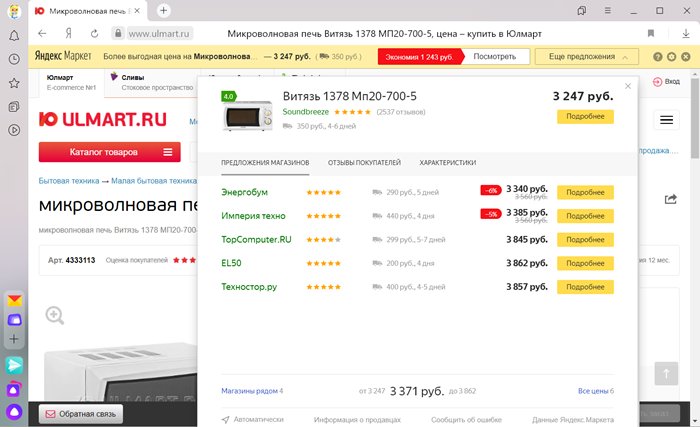Open Yandex Mail icon in sidebar
Screen dimensions: 700x427
[14, 301]
